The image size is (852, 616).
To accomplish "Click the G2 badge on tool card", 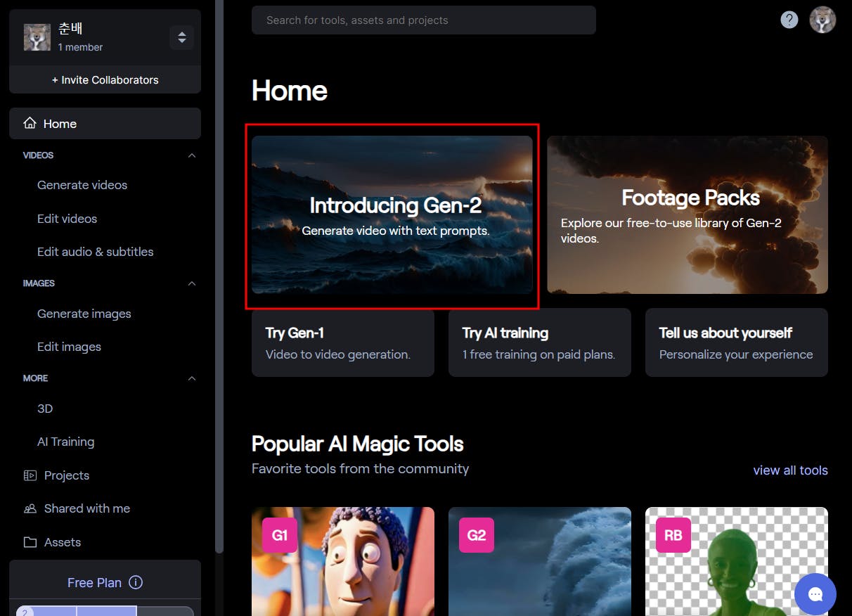I will click(x=477, y=535).
